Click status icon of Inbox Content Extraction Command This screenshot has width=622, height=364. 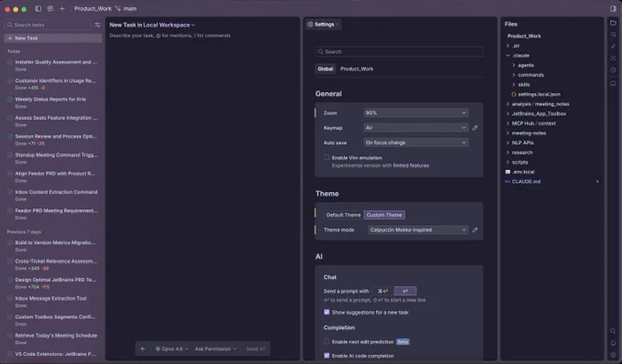[x=10, y=192]
